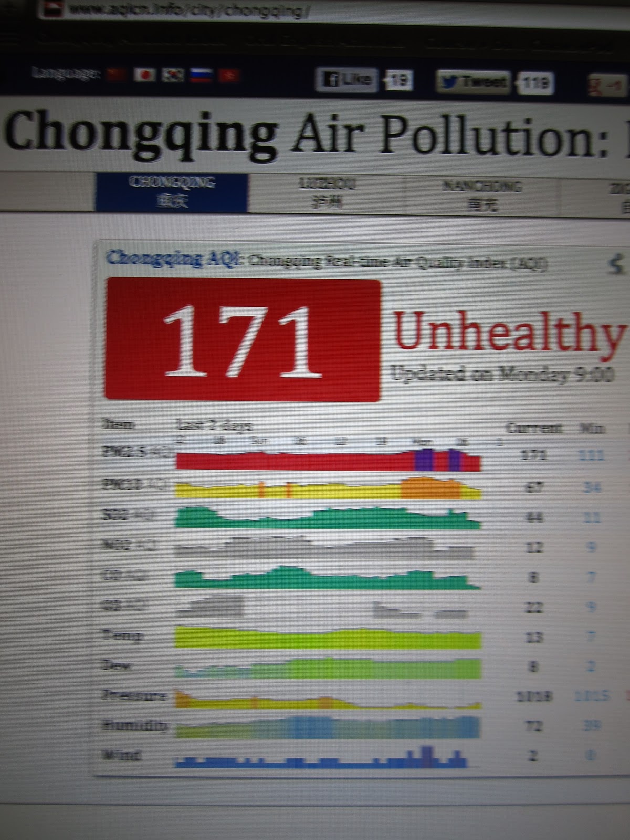Open the grey O3 history chart
The height and width of the screenshot is (840, 630).
coord(321,607)
